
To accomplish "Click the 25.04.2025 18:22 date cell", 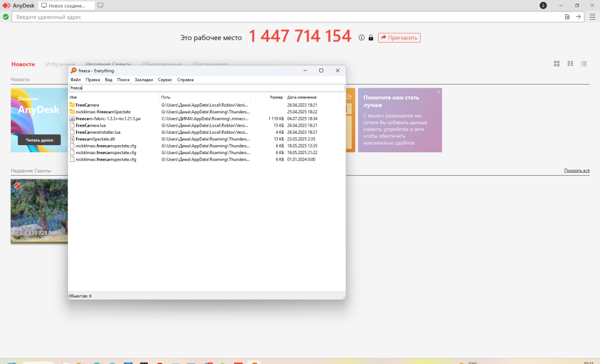I will point(302,112).
